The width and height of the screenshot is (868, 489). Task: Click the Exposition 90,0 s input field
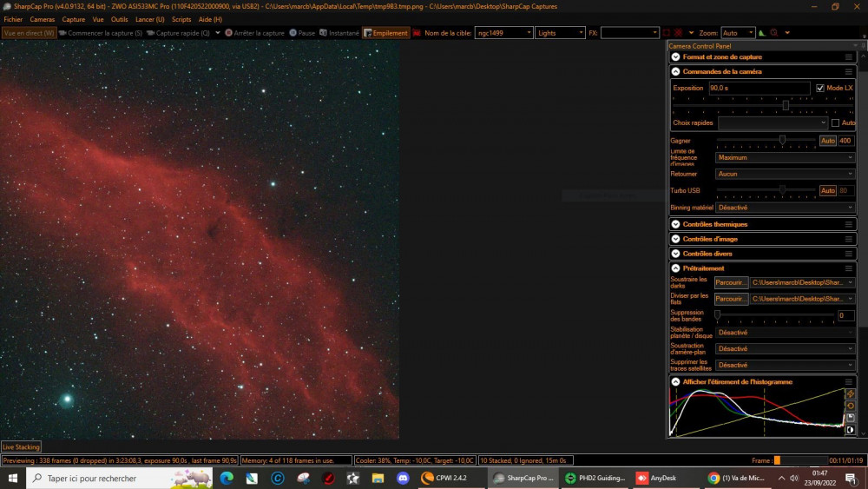759,88
